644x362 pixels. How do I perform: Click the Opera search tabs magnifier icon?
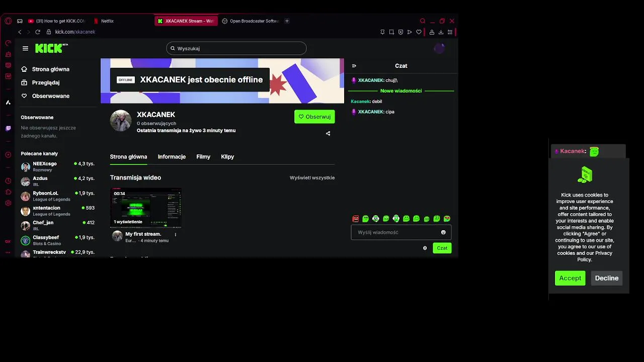[423, 21]
